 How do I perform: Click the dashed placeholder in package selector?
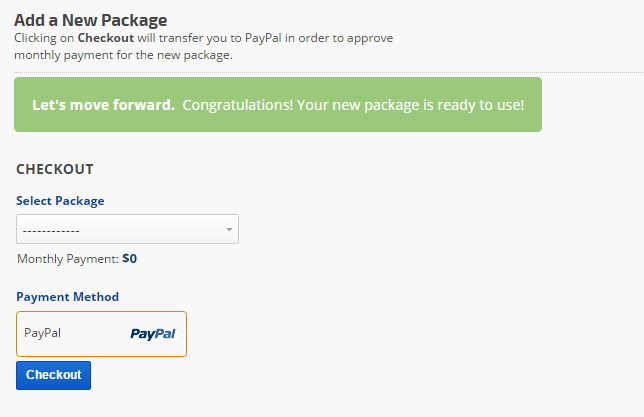[51, 230]
